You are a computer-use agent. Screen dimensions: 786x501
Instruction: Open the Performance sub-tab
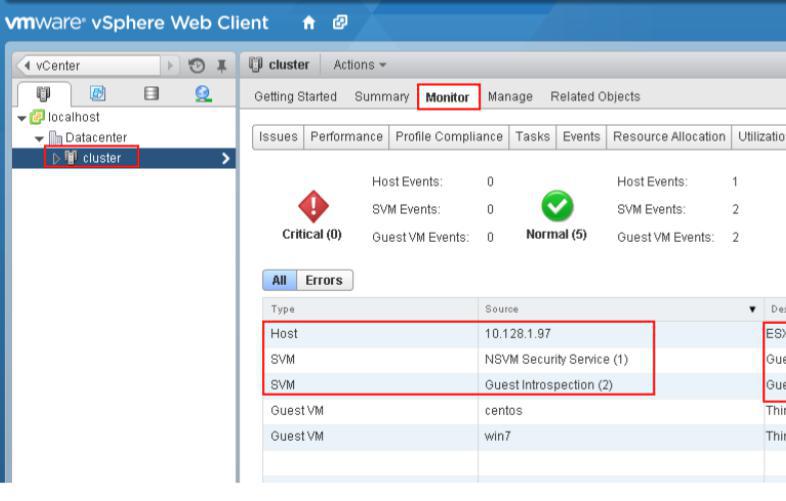click(346, 137)
